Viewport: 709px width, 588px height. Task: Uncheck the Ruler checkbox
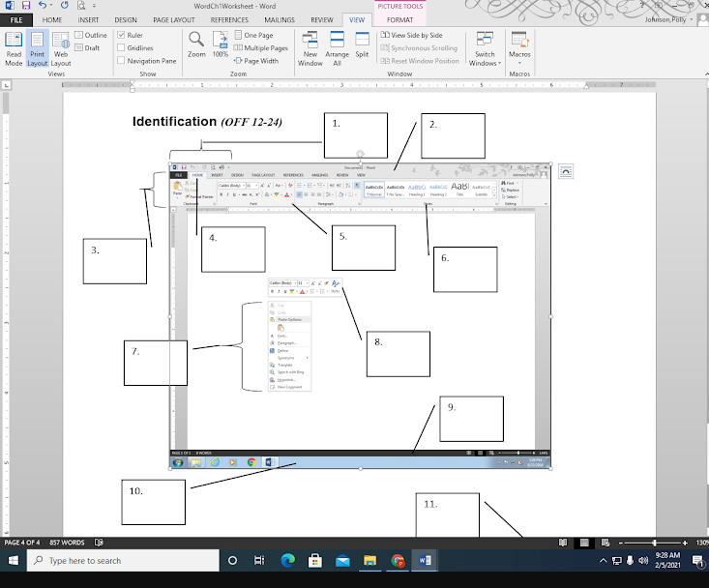click(121, 35)
